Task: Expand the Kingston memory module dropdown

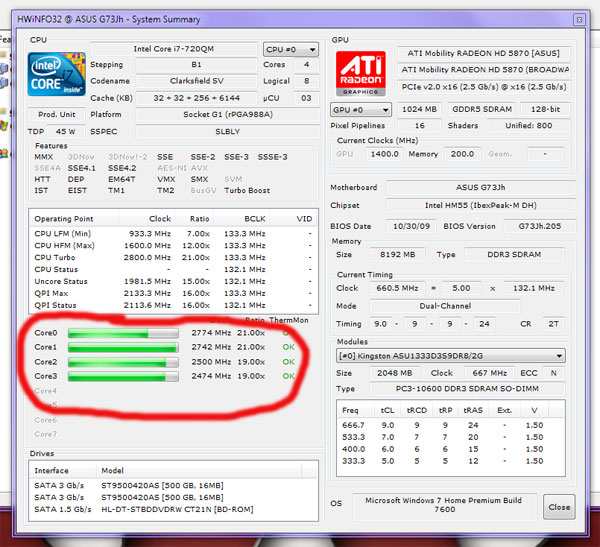Action: pos(451,356)
